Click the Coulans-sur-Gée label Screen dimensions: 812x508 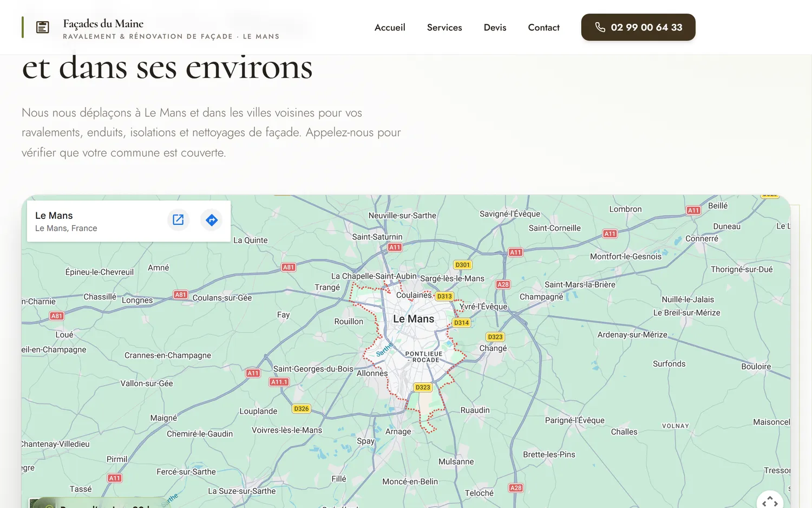tap(222, 298)
